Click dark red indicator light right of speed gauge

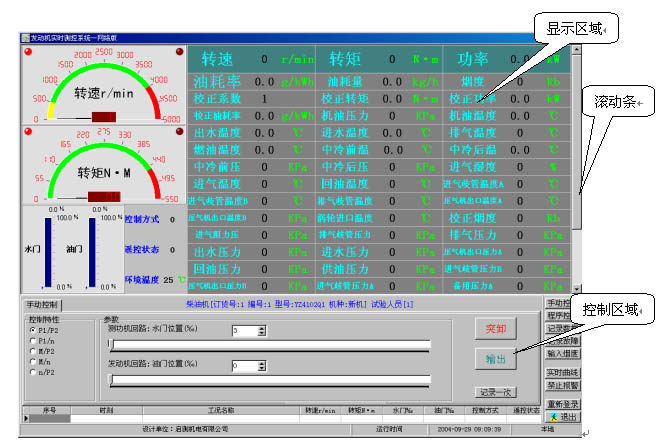179,51
